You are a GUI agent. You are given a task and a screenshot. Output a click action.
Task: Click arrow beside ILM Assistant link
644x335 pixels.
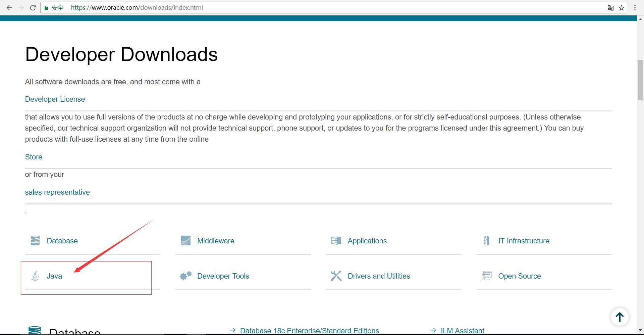tap(433, 330)
